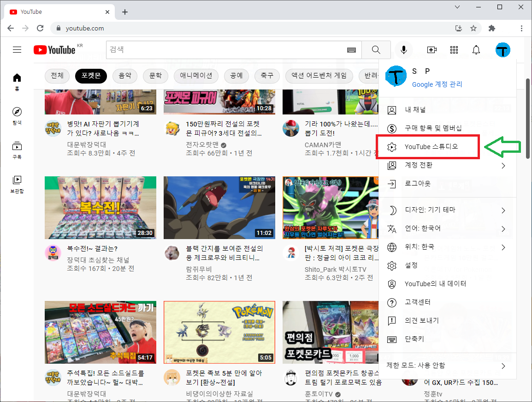Open Explore in the sidebar
This screenshot has height=402, width=532.
coord(17,116)
